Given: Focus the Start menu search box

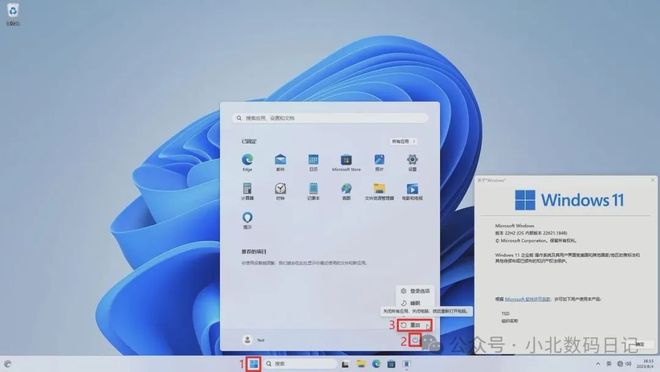Looking at the screenshot, I should 330,118.
